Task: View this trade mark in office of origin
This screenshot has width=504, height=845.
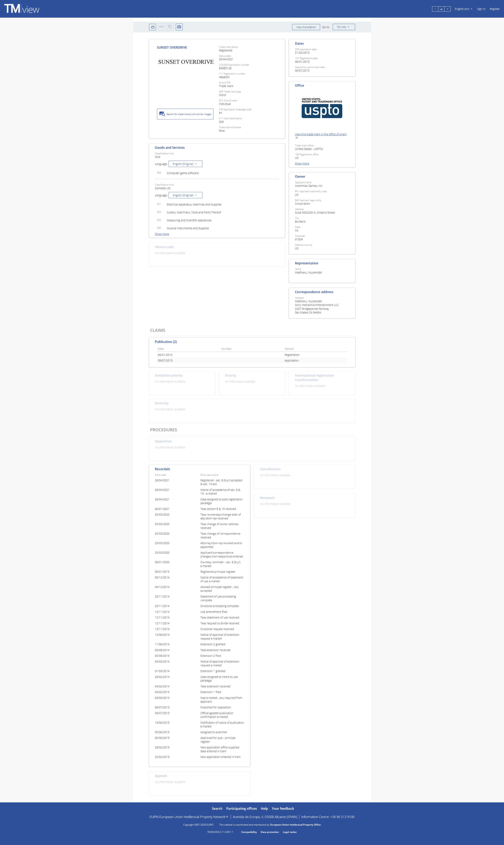Action: (x=321, y=134)
